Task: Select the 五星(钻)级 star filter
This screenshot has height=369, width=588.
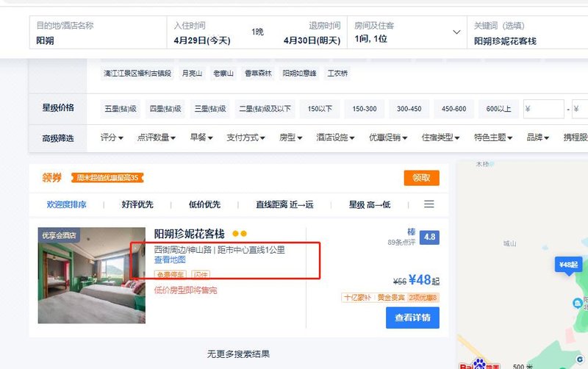Action: pyautogui.click(x=121, y=109)
